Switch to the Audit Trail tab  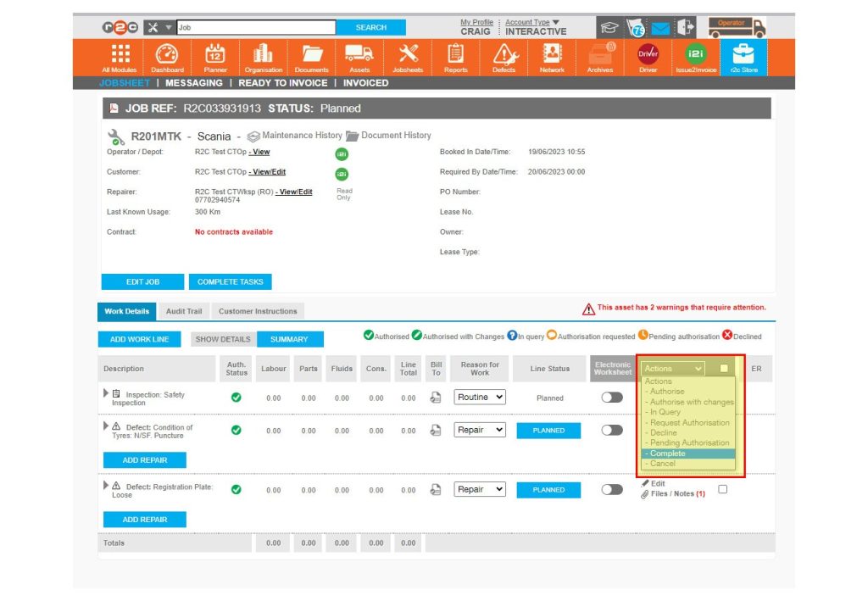(x=183, y=311)
